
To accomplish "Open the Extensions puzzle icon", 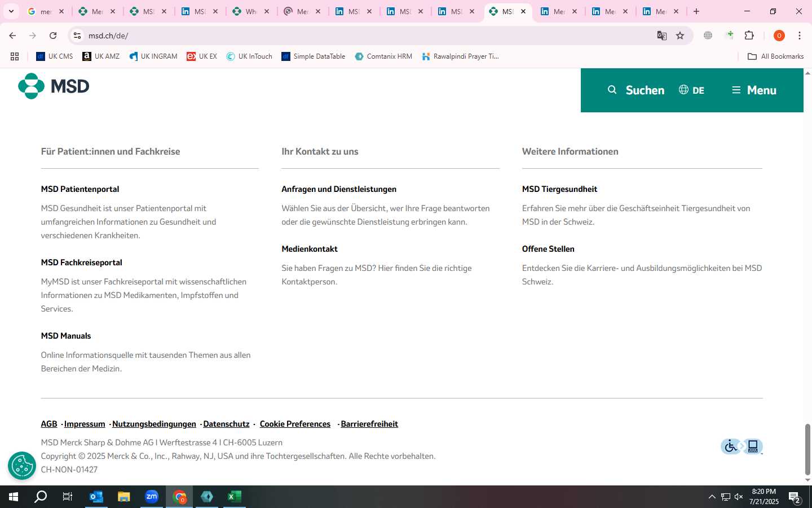I will (749, 36).
